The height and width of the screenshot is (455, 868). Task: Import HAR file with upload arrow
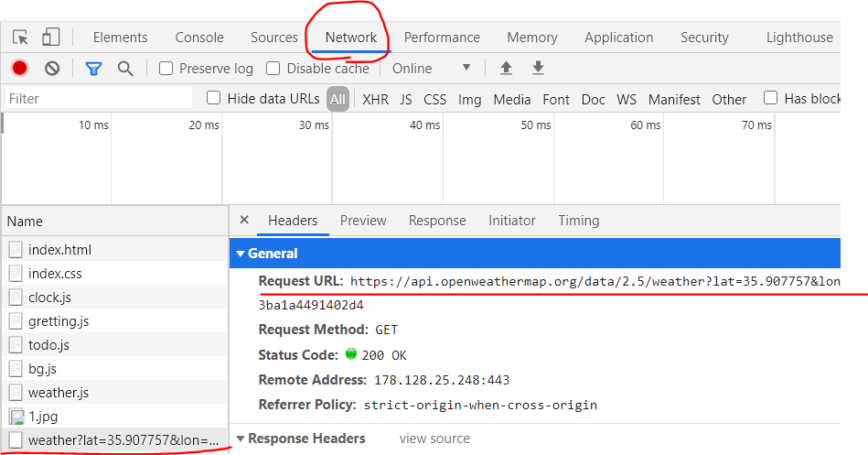(x=506, y=68)
